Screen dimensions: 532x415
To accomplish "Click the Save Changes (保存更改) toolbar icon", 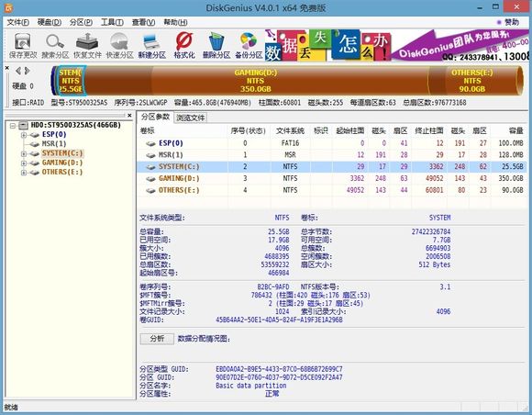I will point(23,46).
